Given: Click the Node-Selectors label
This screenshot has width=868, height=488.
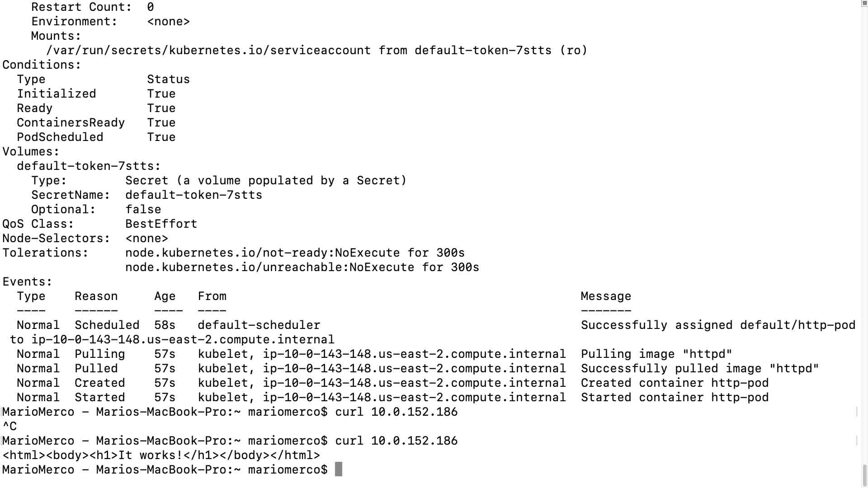Looking at the screenshot, I should click(56, 238).
